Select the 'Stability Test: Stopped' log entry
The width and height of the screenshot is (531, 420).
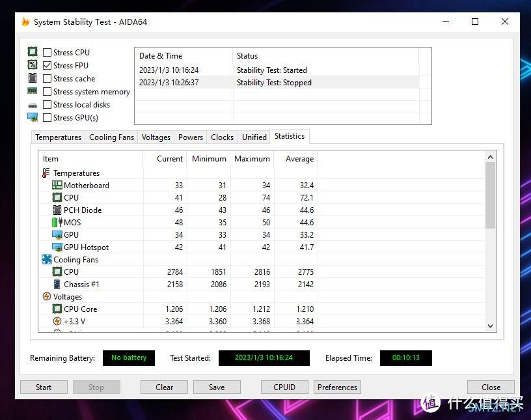pos(275,83)
